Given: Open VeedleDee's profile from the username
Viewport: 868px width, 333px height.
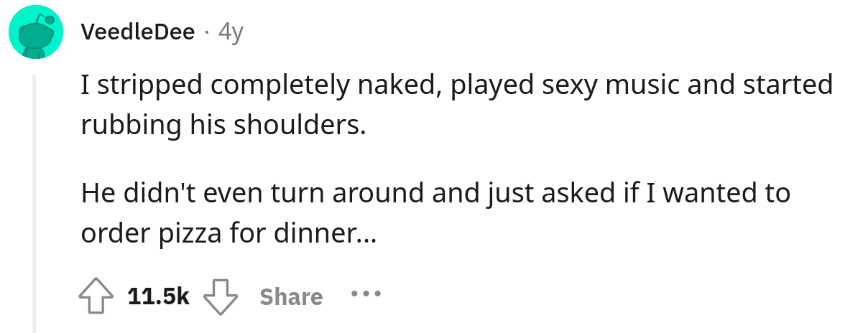Looking at the screenshot, I should 138,32.
